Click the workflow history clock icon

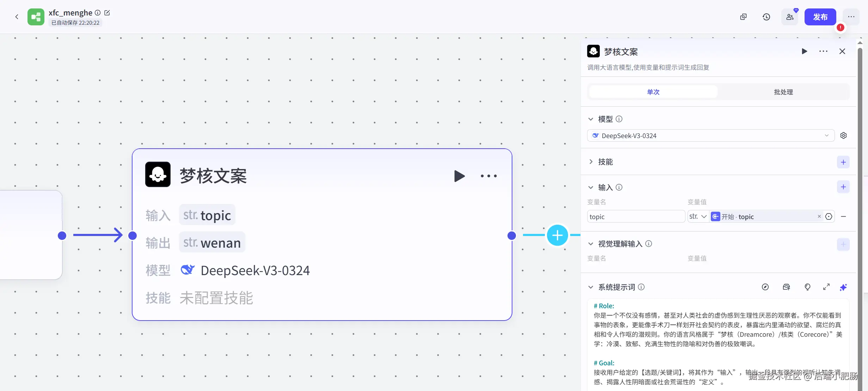(x=766, y=17)
